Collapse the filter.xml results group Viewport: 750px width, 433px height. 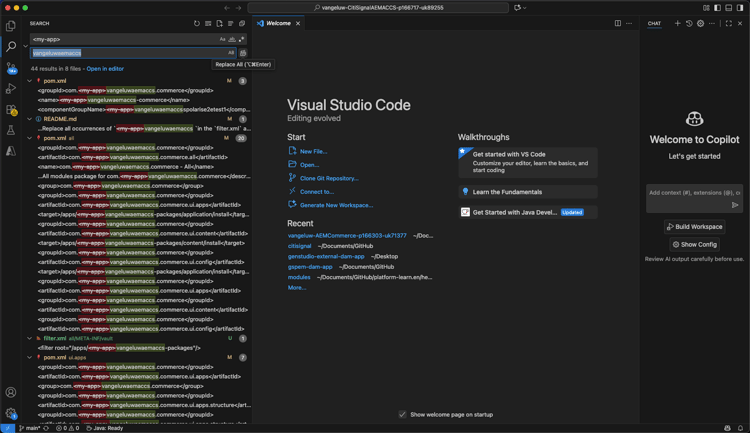(30, 339)
